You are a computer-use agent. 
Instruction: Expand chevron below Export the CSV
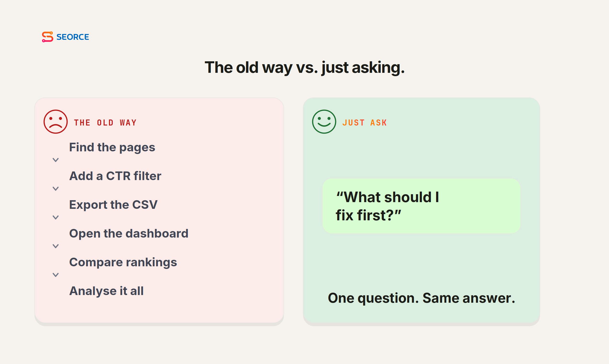click(56, 217)
